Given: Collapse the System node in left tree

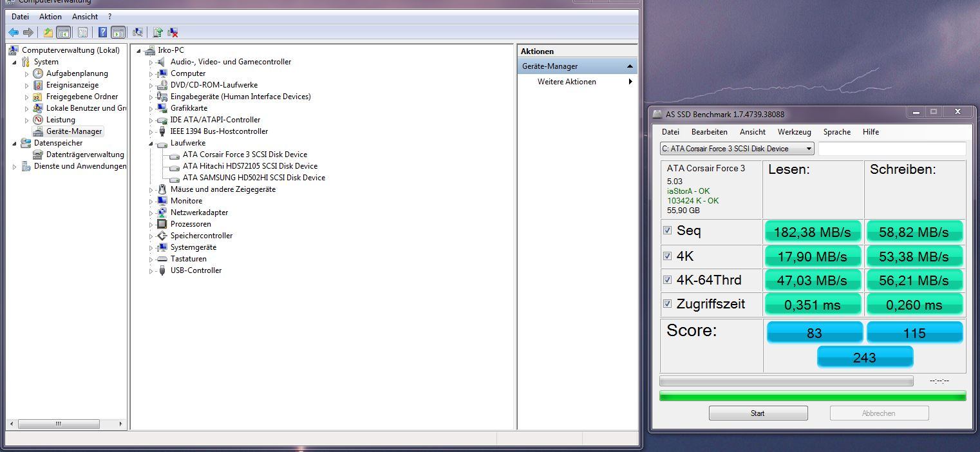Looking at the screenshot, I should (x=15, y=62).
